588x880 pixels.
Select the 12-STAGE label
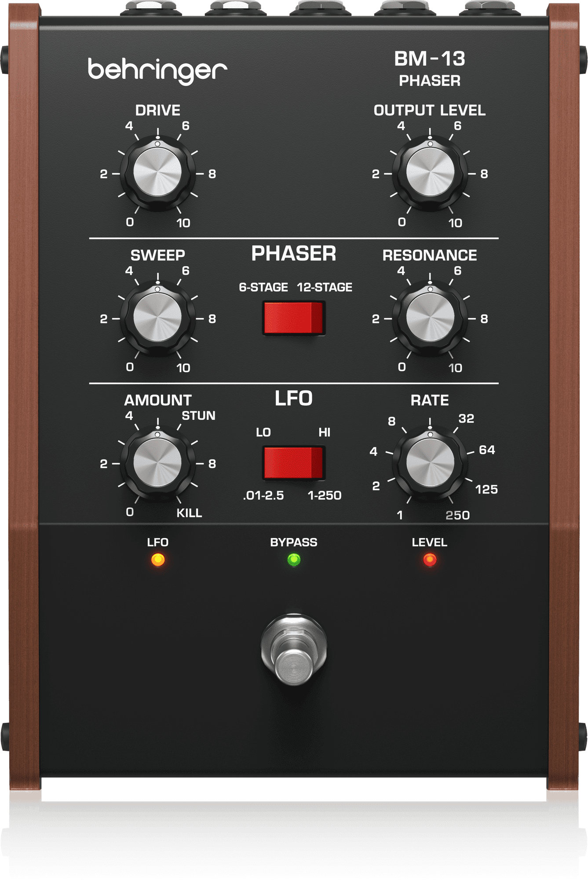point(325,287)
